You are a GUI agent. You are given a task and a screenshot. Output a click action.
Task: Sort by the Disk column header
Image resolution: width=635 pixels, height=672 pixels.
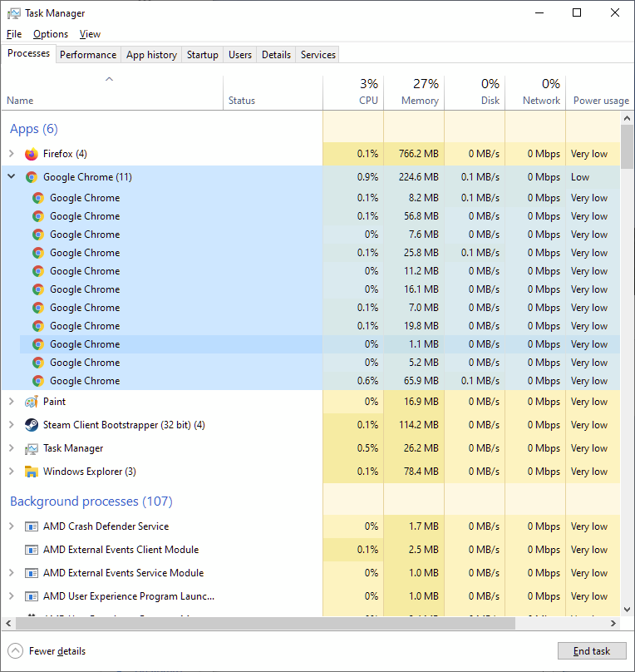click(x=475, y=93)
